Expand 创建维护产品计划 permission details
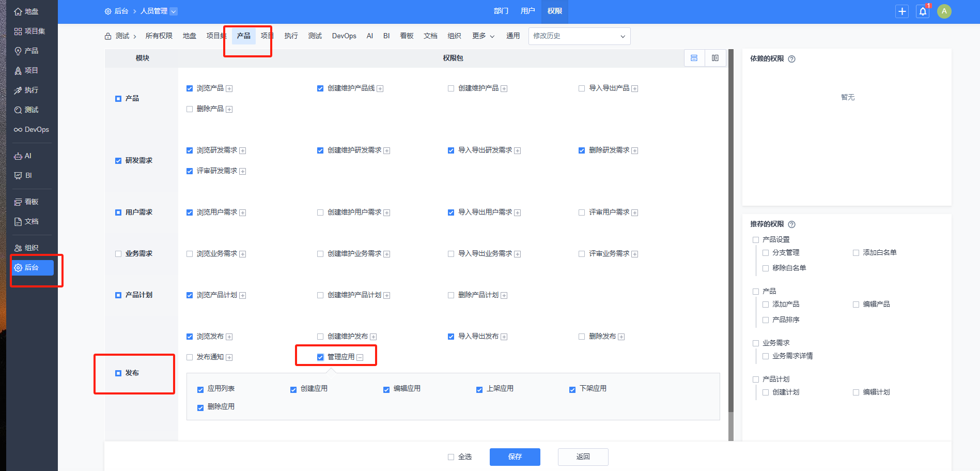Screen dimensions: 980x471 387,296
